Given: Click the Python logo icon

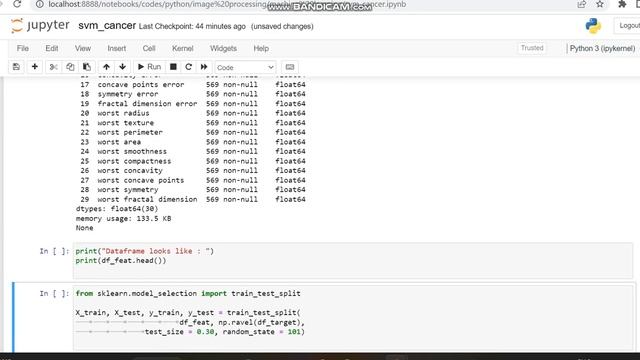Looking at the screenshot, I should [593, 26].
